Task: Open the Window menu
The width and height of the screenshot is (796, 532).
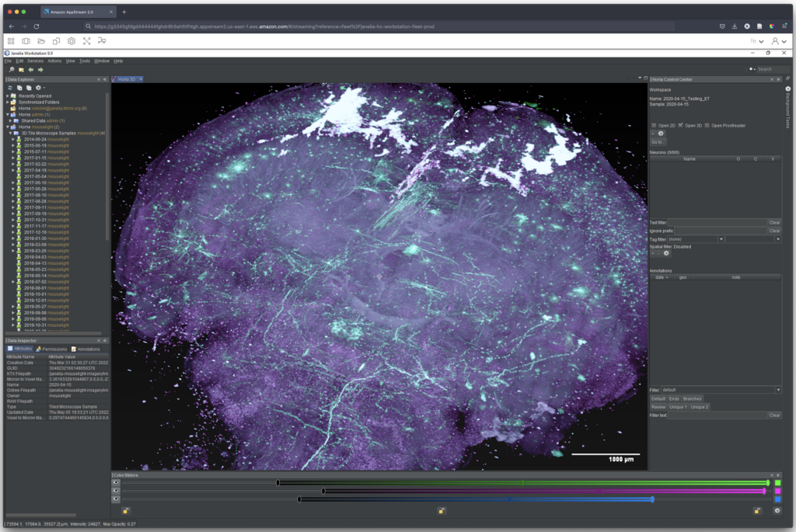Action: tap(102, 61)
